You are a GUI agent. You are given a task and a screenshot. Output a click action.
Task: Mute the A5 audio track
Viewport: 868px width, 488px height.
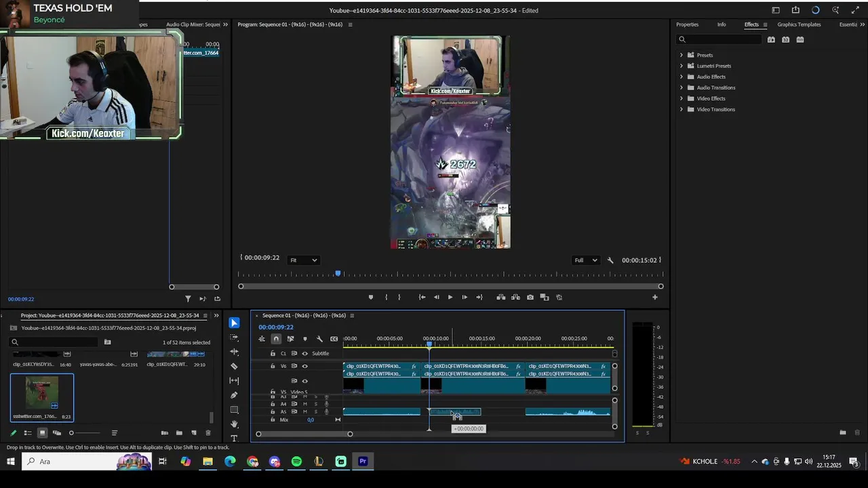point(304,411)
